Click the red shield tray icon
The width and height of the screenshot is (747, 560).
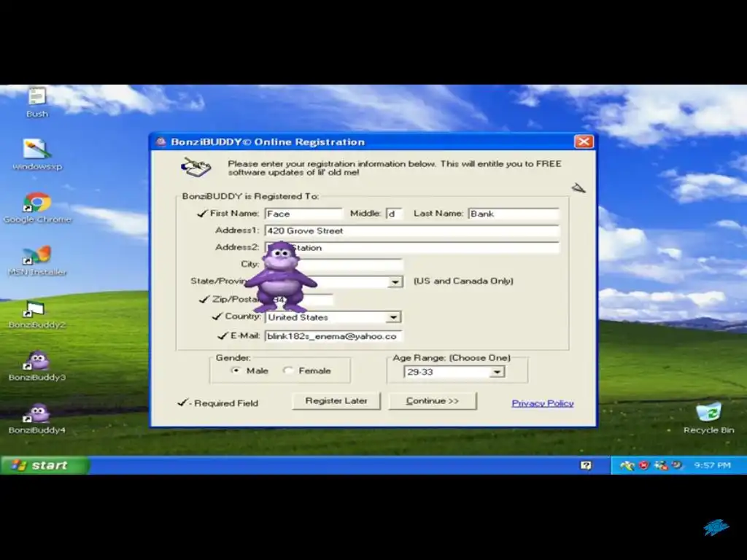click(x=643, y=465)
